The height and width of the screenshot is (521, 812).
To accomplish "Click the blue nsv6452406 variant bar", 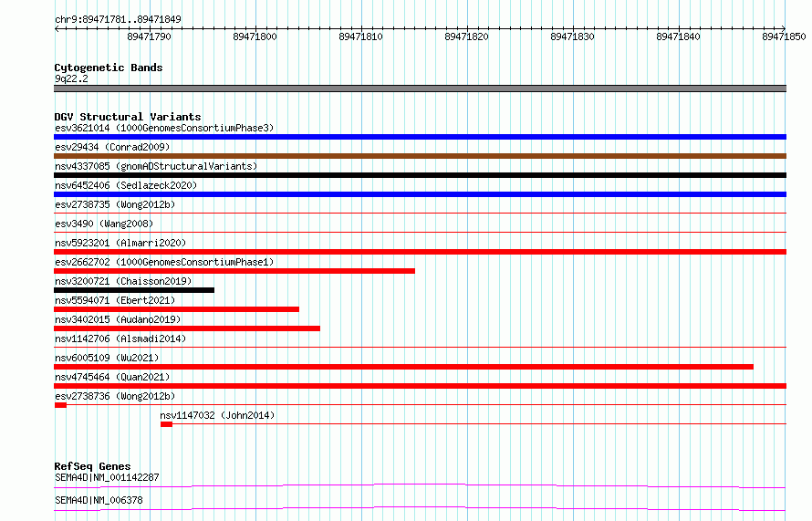I will click(x=420, y=194).
